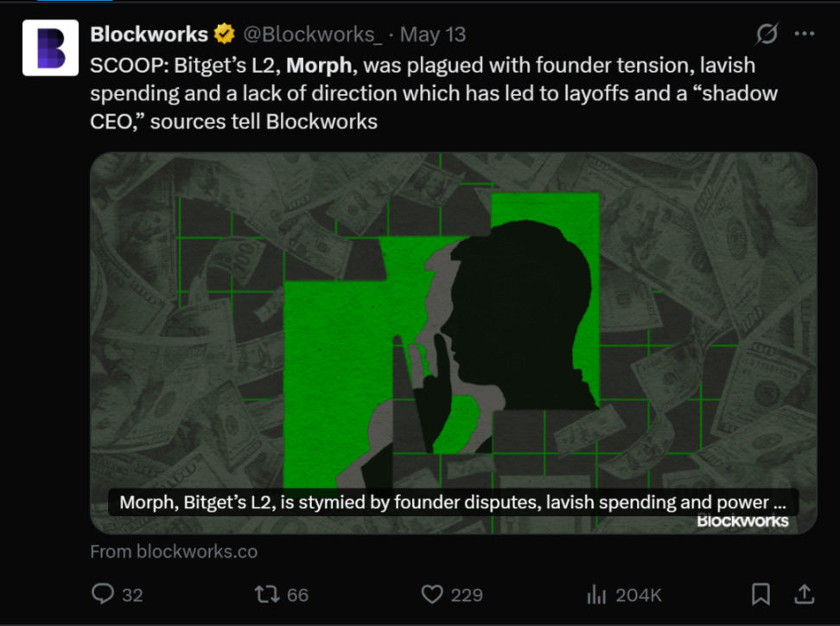Click the bold Morph word in tweet
Image resolution: width=840 pixels, height=626 pixels.
[319, 66]
